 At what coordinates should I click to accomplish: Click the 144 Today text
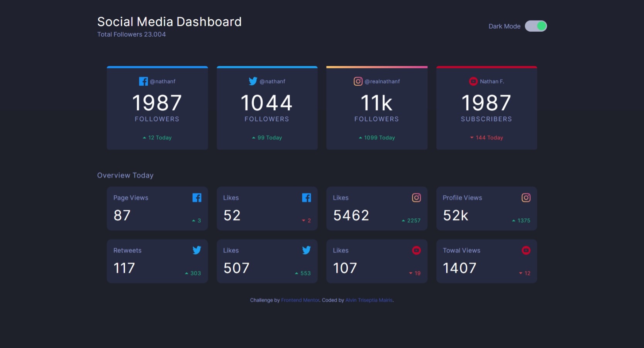[x=490, y=138]
